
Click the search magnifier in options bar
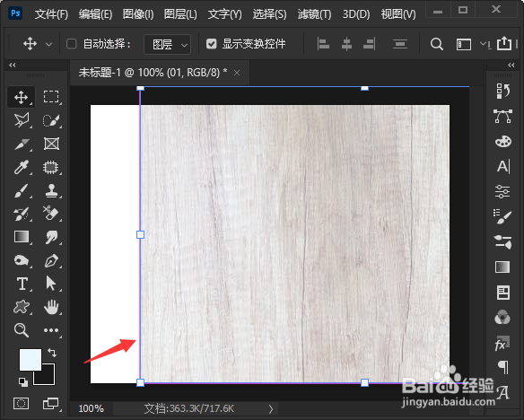[x=436, y=44]
